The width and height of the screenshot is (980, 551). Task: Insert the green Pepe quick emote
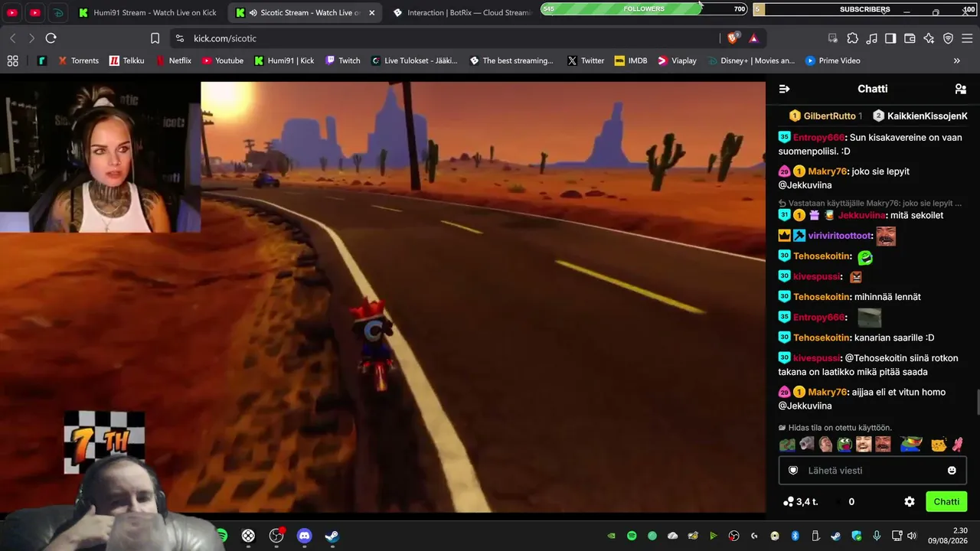(x=844, y=445)
